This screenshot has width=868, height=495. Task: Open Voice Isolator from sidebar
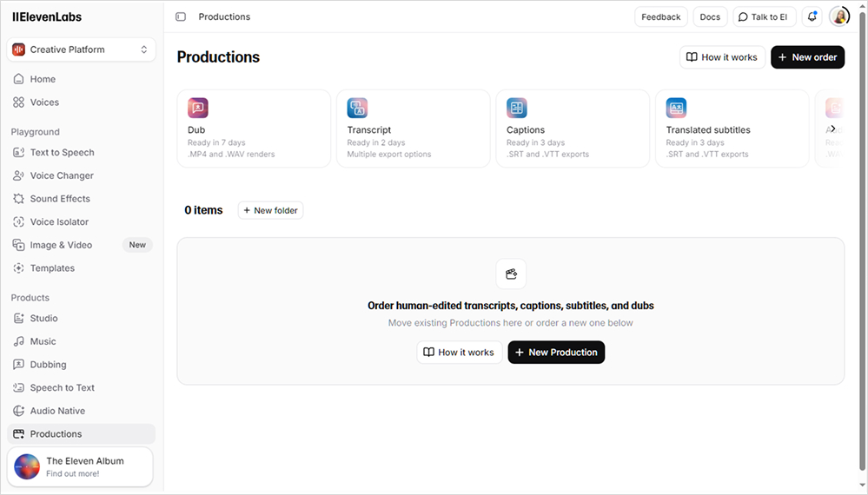pos(59,221)
